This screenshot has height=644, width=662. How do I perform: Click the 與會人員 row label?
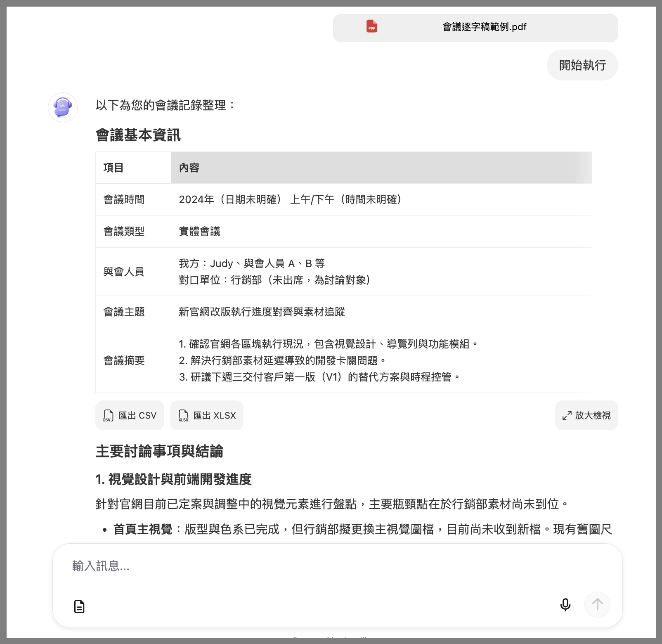click(124, 272)
